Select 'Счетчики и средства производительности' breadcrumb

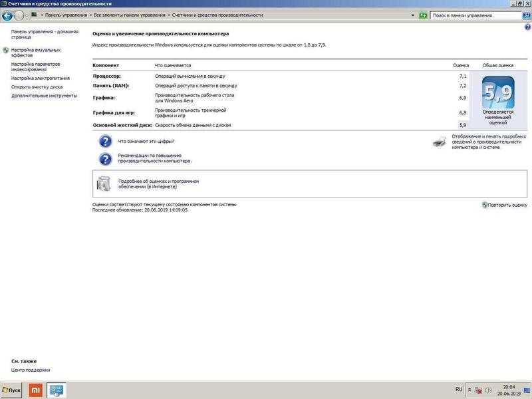[x=217, y=15]
